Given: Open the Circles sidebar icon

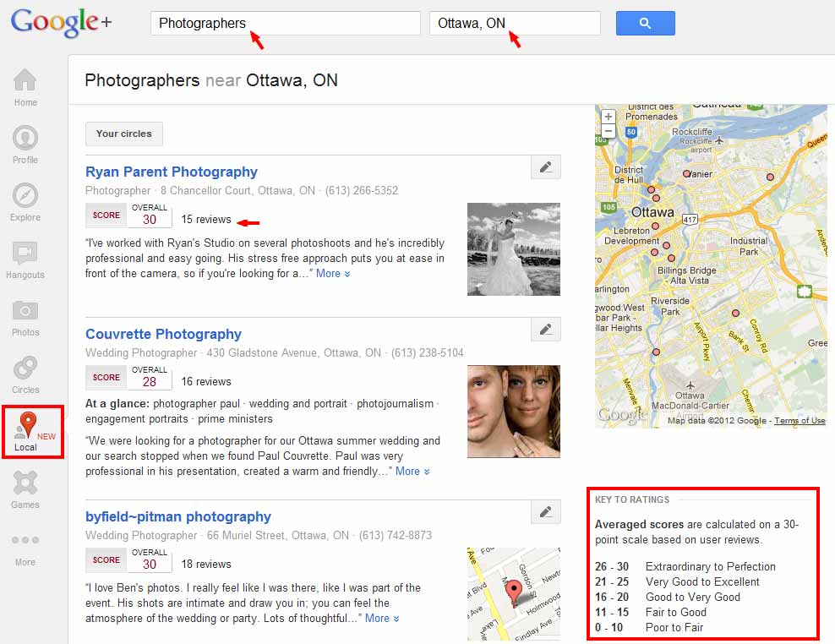Looking at the screenshot, I should click(x=25, y=368).
